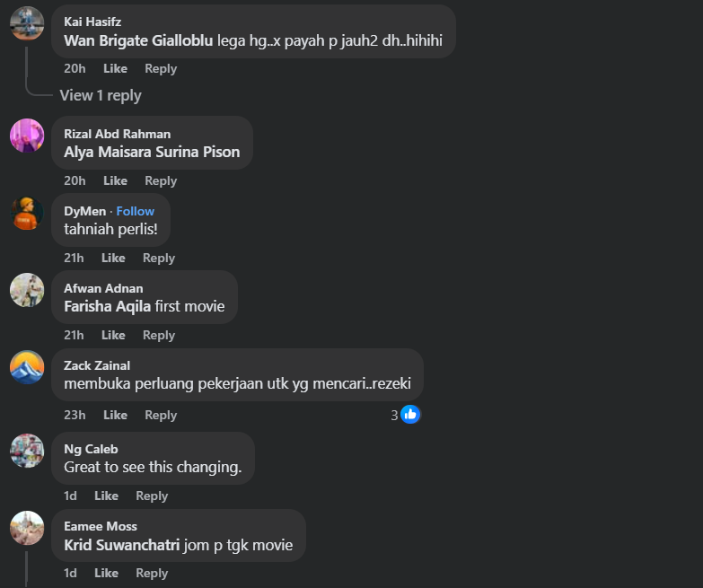703x588 pixels.
Task: Expand View 1 reply under Kai Hasifz
Action: pos(101,95)
